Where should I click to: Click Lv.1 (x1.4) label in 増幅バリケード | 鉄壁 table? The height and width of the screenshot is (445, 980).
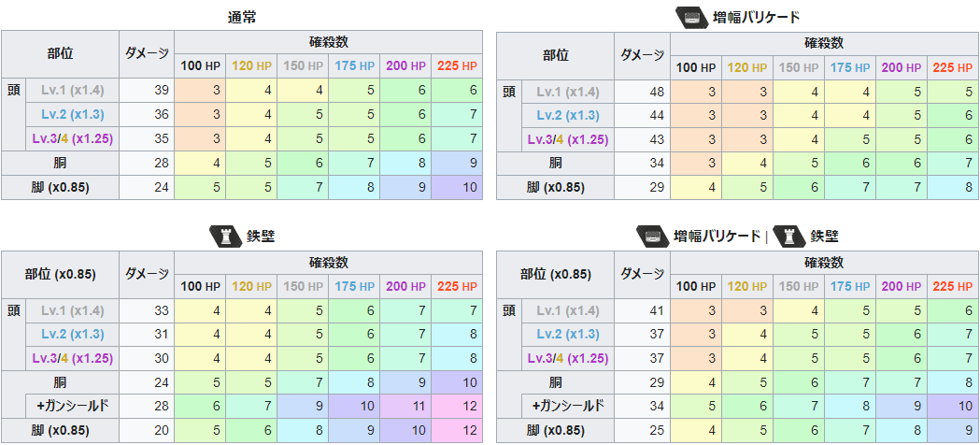click(x=568, y=310)
